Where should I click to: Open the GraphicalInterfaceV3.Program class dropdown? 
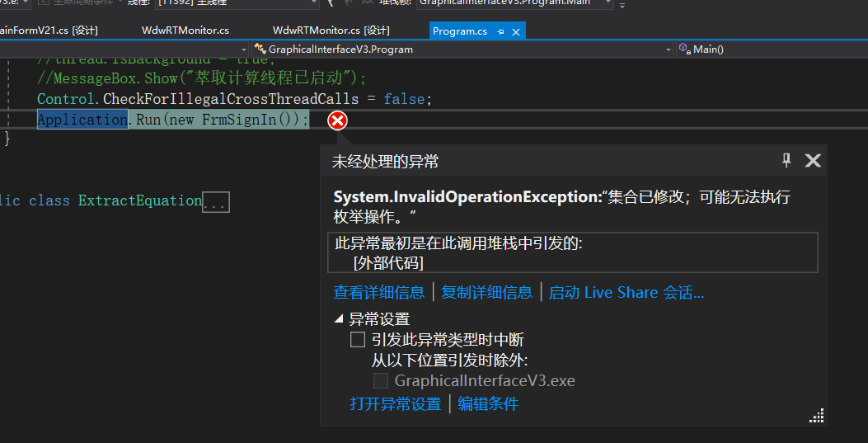(x=669, y=49)
